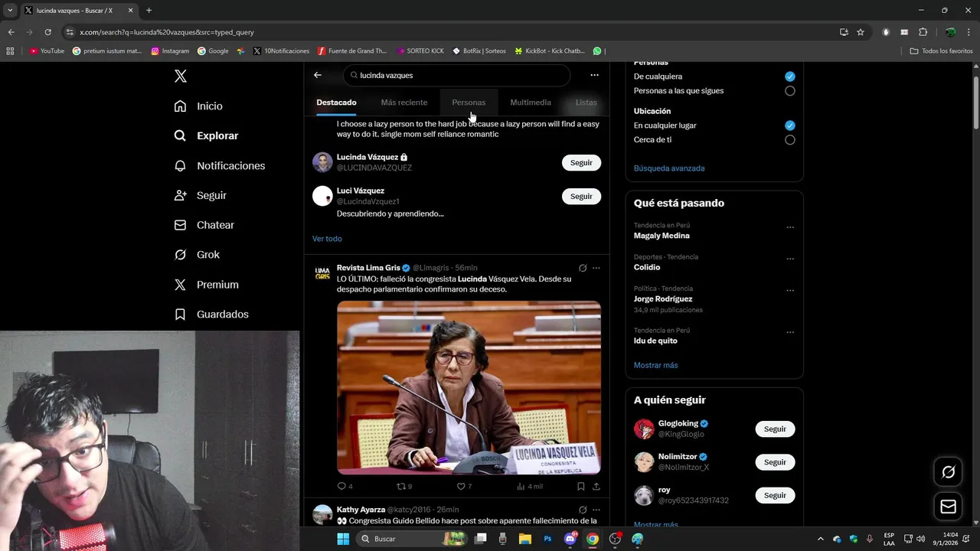This screenshot has height=551, width=980.
Task: Open more options for Colidio trend
Action: (790, 259)
